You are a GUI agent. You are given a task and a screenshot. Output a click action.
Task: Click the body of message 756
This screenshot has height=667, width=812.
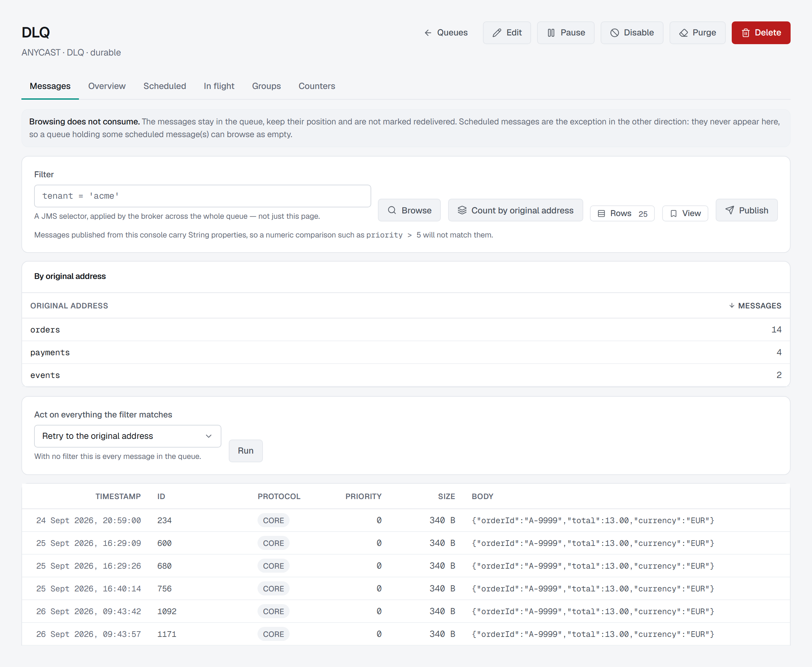[x=593, y=588]
